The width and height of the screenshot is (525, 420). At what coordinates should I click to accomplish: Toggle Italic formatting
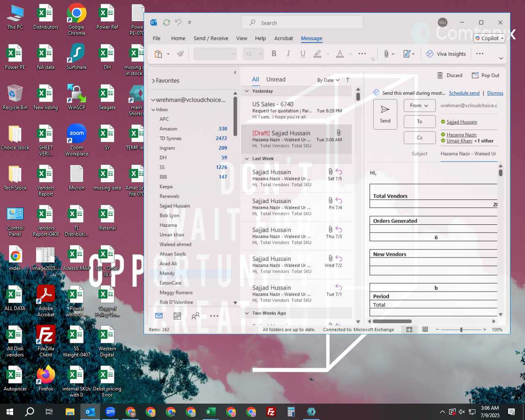[x=288, y=54]
